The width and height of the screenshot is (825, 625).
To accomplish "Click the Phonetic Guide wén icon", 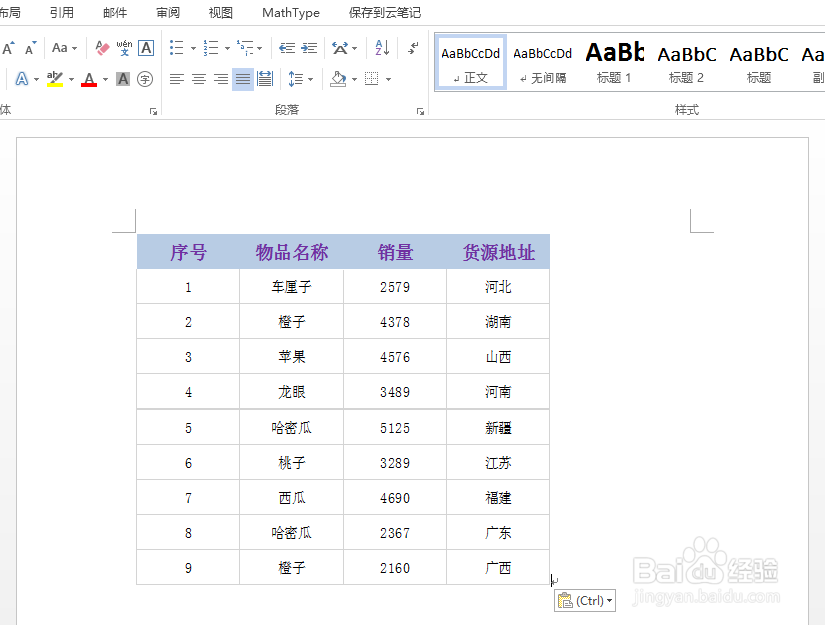I will 124,48.
